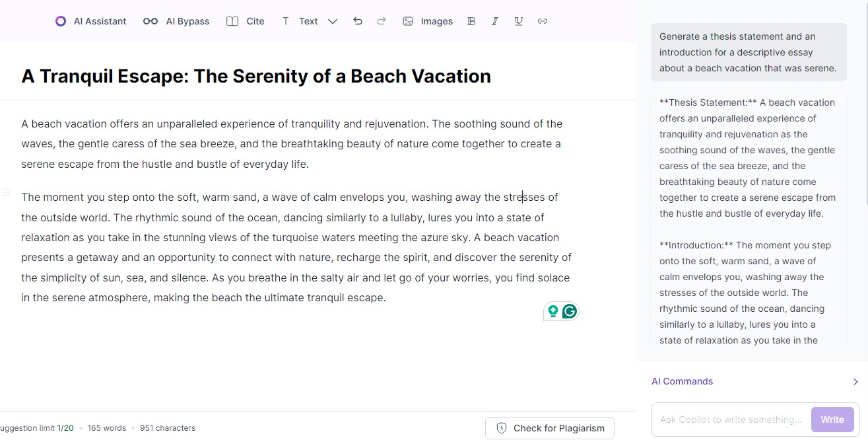Click the paragraph drag handle dots
Screen dimensions: 868x440
pos(7,192)
